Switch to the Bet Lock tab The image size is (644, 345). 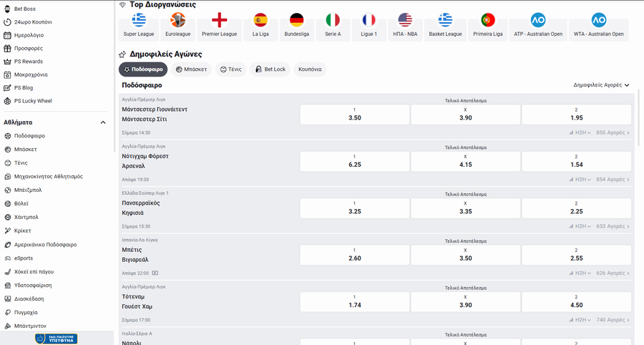point(269,69)
